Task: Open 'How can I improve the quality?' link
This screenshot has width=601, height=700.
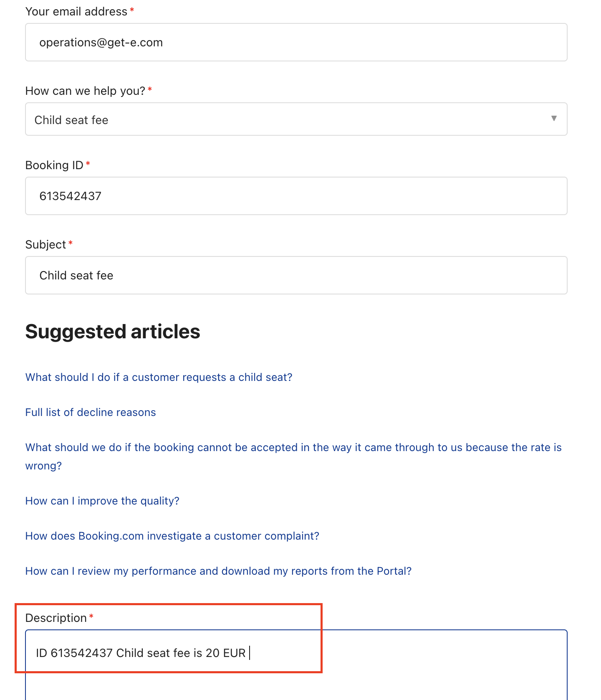Action: point(102,501)
